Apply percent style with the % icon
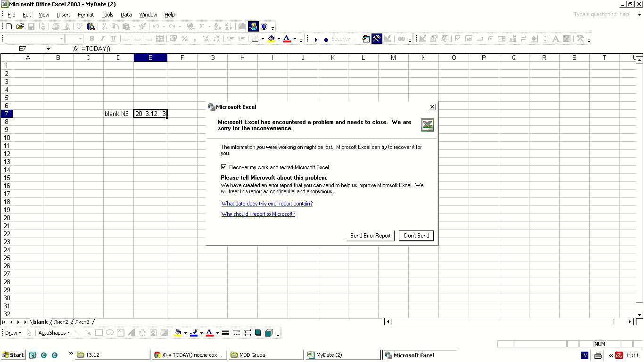 pos(184,39)
